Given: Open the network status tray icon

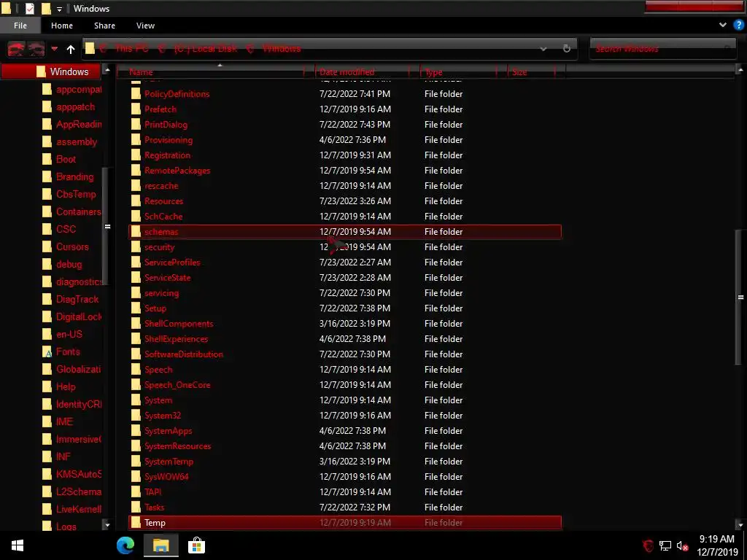Looking at the screenshot, I should pyautogui.click(x=665, y=545).
